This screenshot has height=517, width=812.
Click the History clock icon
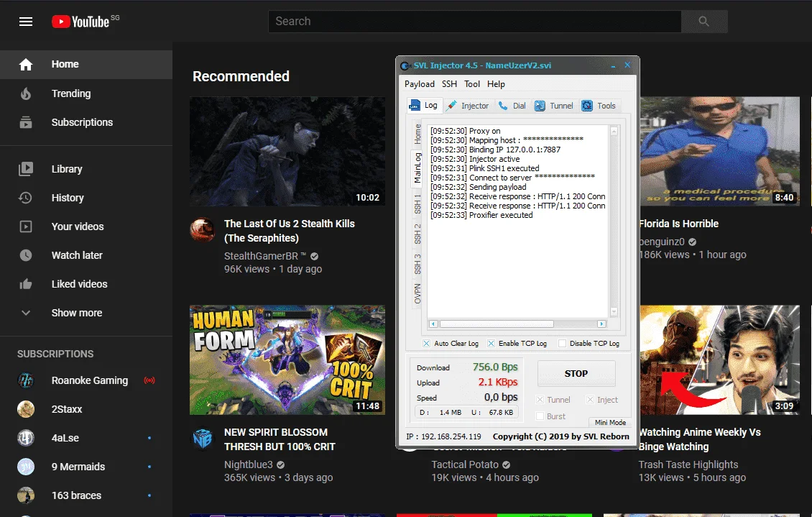tap(25, 197)
